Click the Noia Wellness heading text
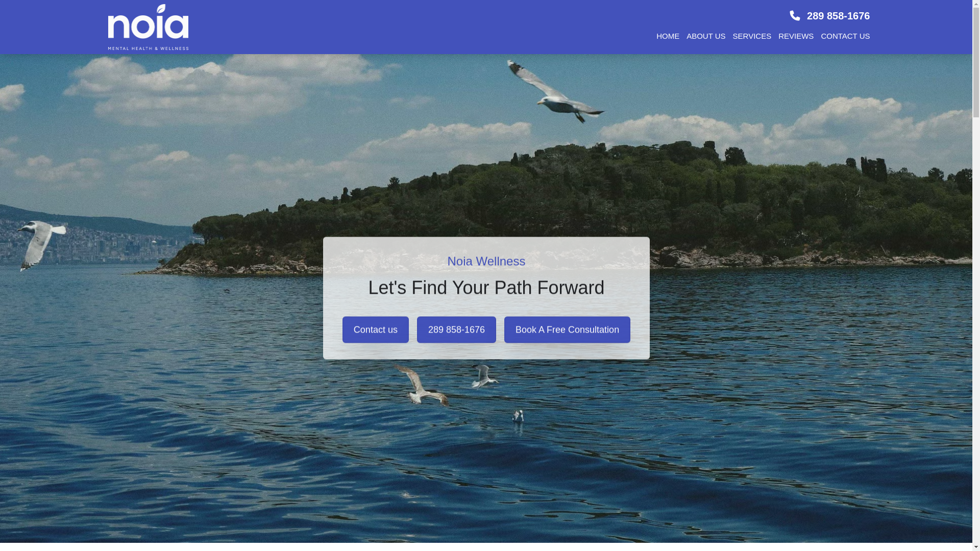The width and height of the screenshot is (980, 551). (x=486, y=261)
